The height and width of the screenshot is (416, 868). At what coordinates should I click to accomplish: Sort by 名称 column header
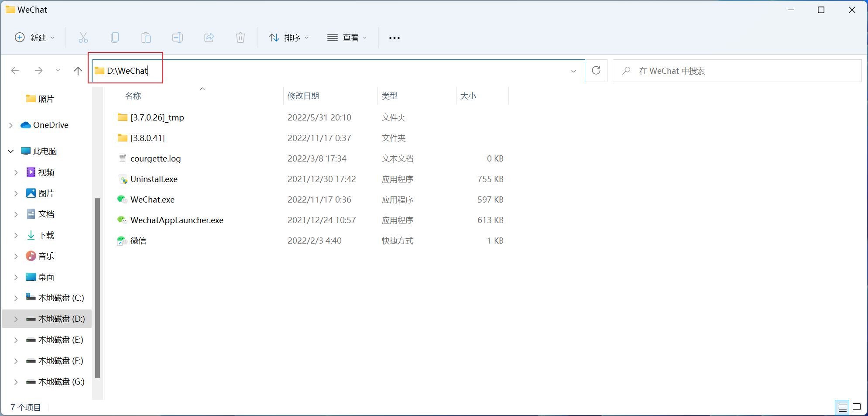click(x=133, y=96)
